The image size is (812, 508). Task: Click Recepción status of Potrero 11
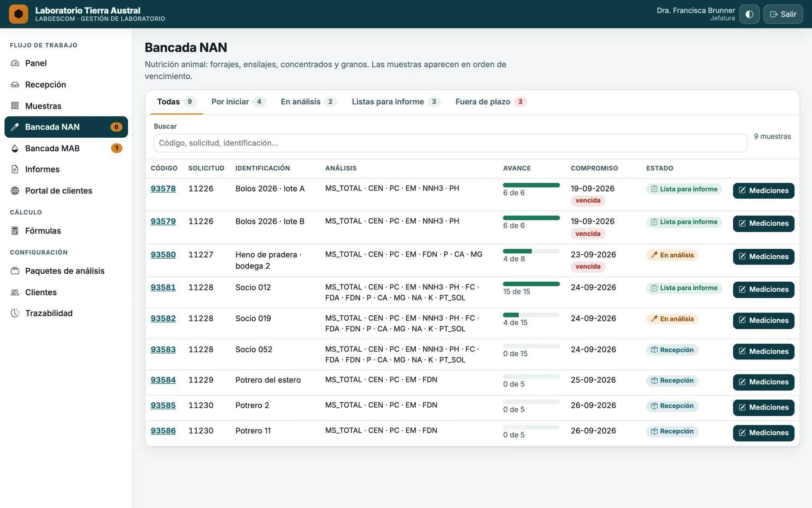pos(672,431)
